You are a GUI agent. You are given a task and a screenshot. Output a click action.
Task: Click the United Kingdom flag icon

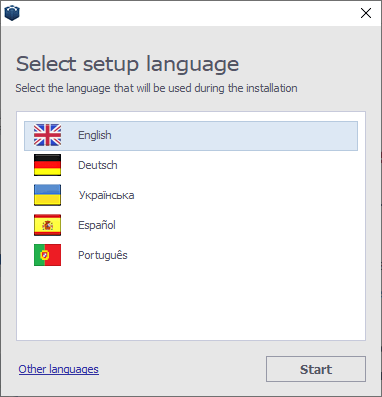(47, 135)
